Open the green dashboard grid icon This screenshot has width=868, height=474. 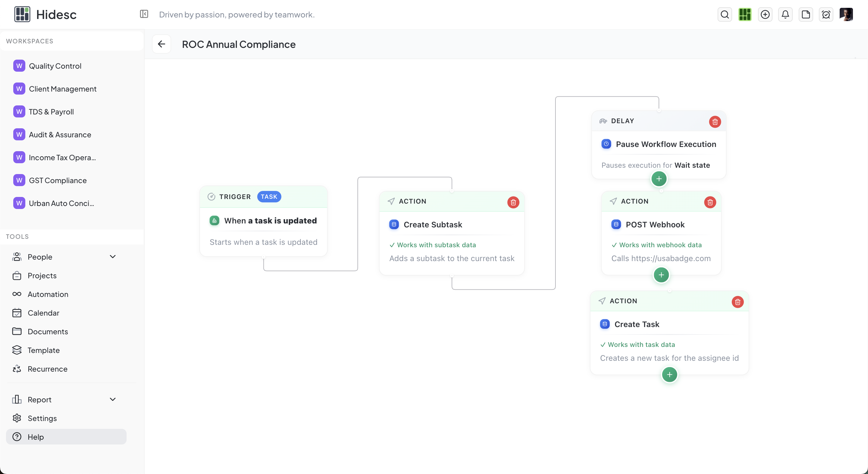click(745, 14)
